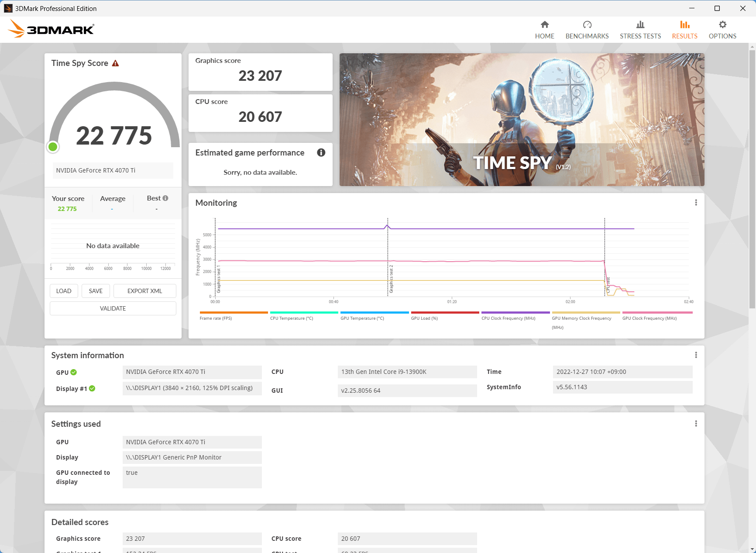
Task: Click the CPU test marker in the chart
Action: [x=608, y=285]
